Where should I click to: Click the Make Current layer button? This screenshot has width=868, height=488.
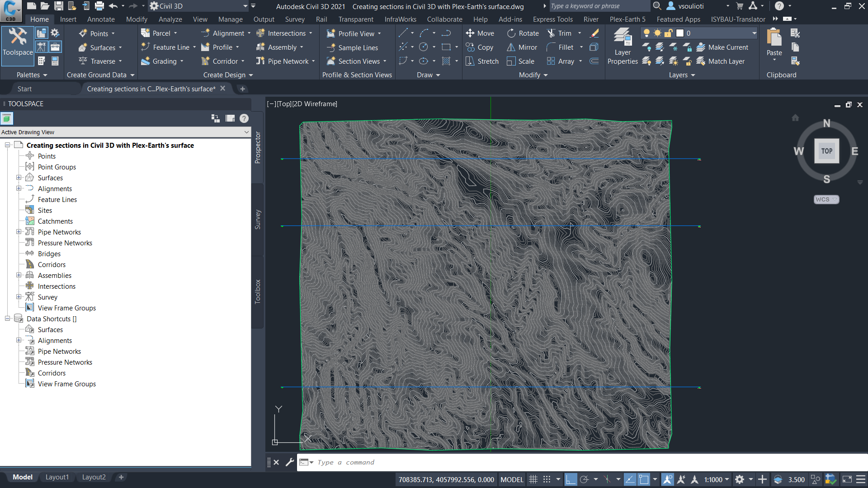click(722, 47)
